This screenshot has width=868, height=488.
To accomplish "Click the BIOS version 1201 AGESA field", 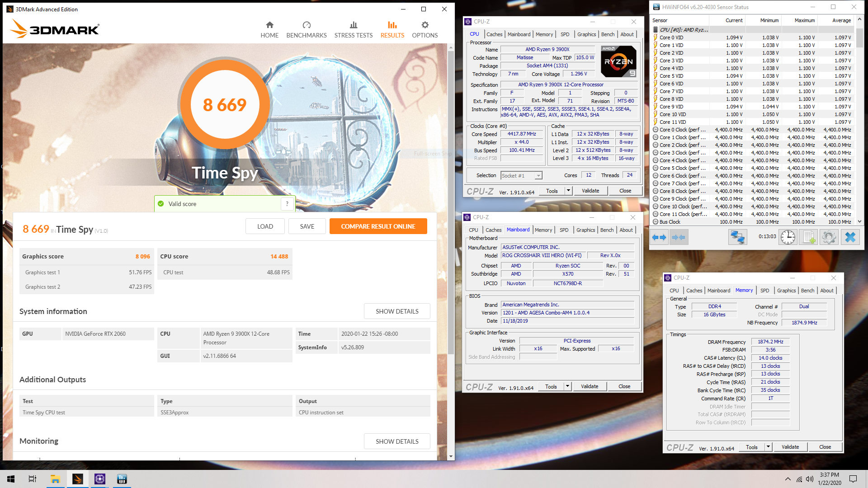I will coord(568,313).
